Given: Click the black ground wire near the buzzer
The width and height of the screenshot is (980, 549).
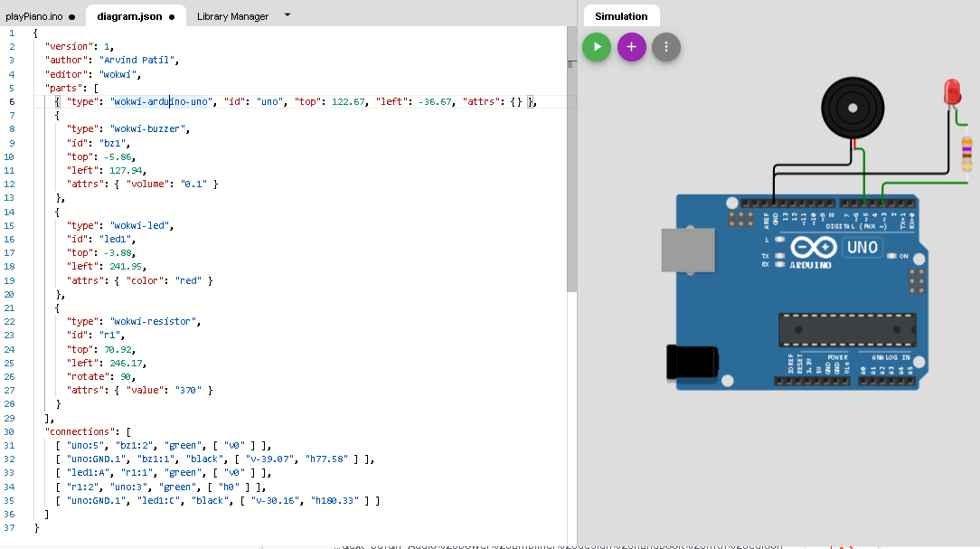Looking at the screenshot, I should (x=813, y=166).
